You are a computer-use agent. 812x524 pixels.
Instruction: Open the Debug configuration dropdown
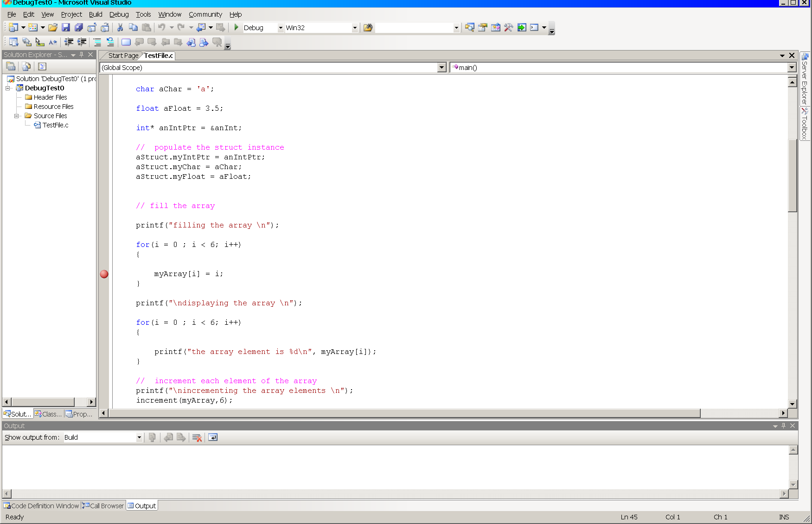281,28
